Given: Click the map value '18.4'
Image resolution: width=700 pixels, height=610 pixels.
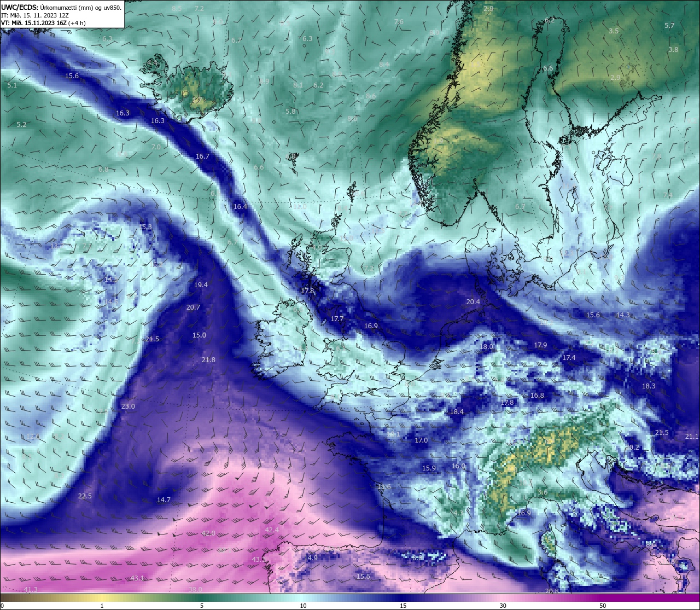Looking at the screenshot, I should (457, 412).
